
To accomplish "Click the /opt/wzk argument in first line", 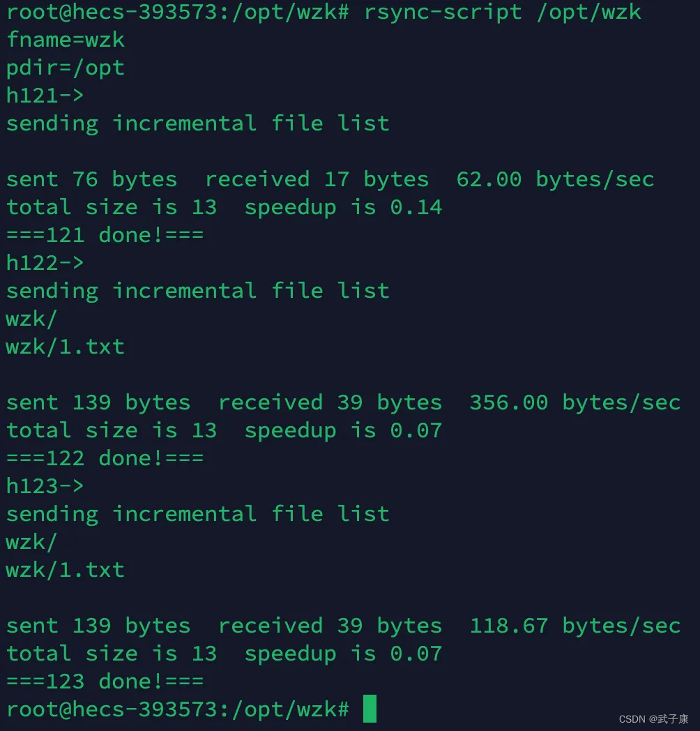I will pyautogui.click(x=588, y=12).
